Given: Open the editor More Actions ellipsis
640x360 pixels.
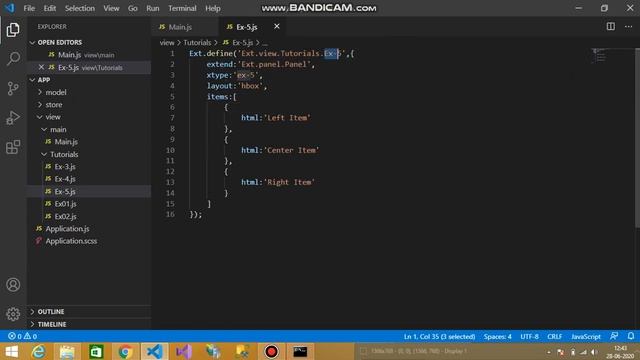Looking at the screenshot, I should pos(628,27).
